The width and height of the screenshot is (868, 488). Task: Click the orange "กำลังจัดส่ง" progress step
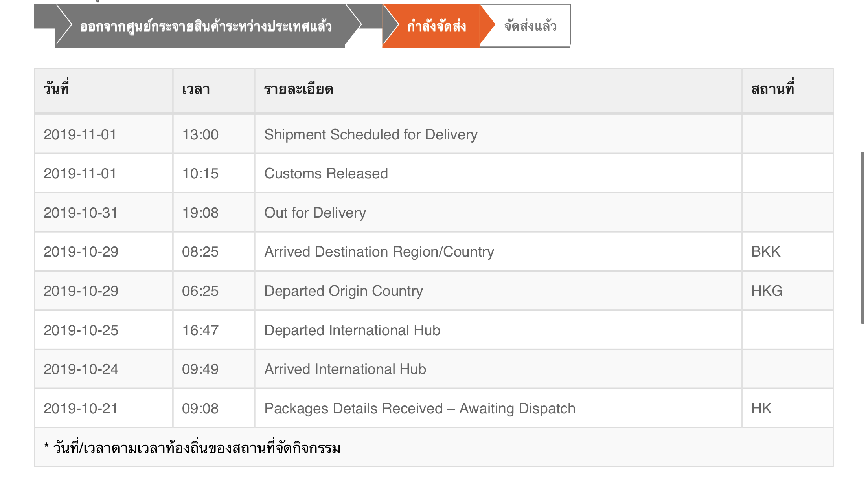point(436,26)
